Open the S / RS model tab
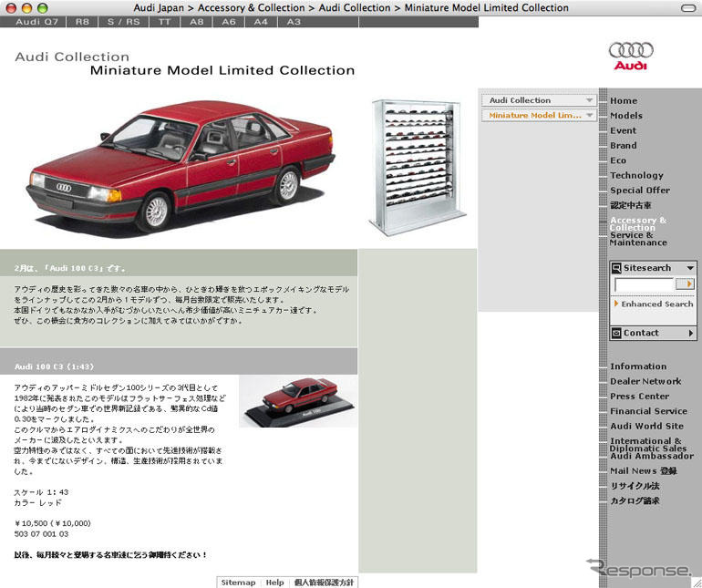This screenshot has height=588, width=702. (x=123, y=22)
